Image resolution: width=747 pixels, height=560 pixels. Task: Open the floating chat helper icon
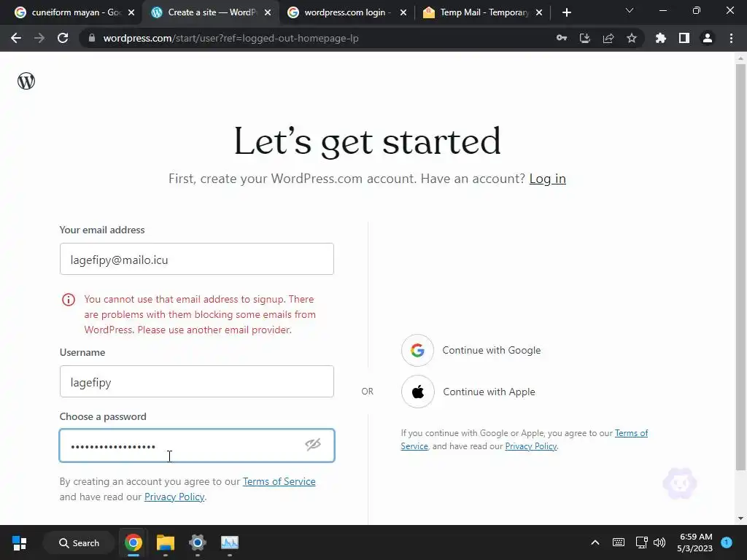point(680,483)
